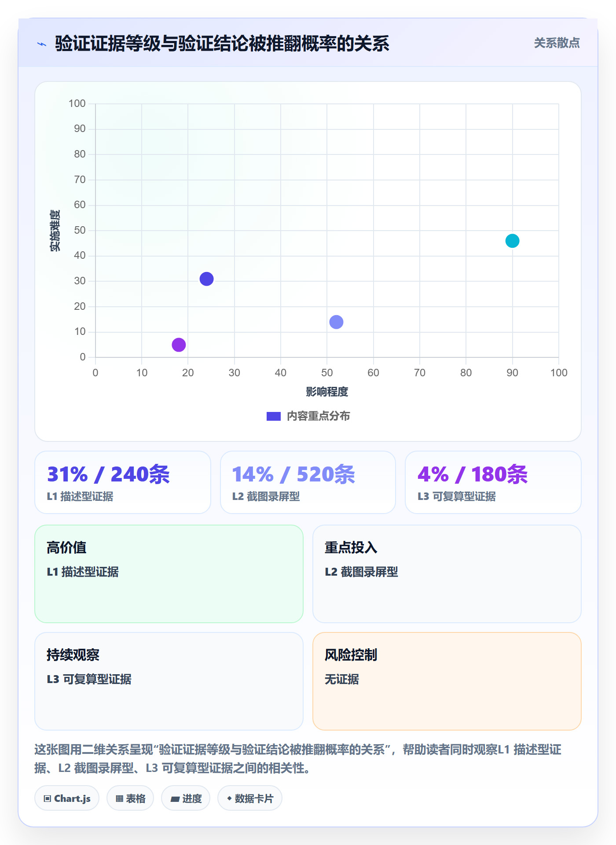
Task: Click the 影响程度 x-axis title
Action: 327,392
